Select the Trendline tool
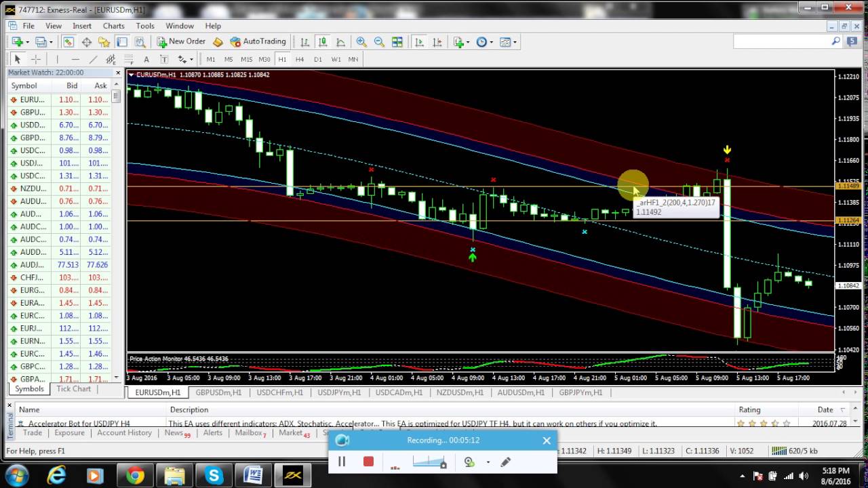 pos(93,59)
